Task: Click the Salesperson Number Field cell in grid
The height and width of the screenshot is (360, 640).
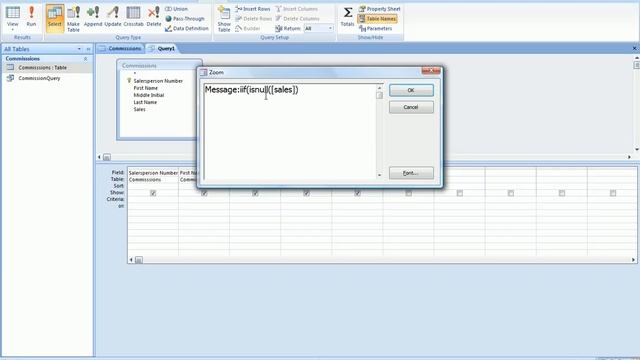Action: click(x=153, y=173)
